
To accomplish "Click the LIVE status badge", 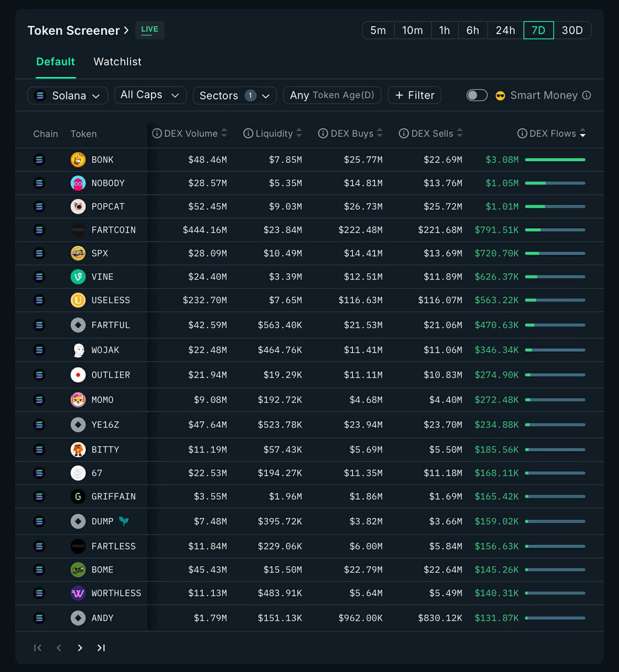I will (x=149, y=30).
